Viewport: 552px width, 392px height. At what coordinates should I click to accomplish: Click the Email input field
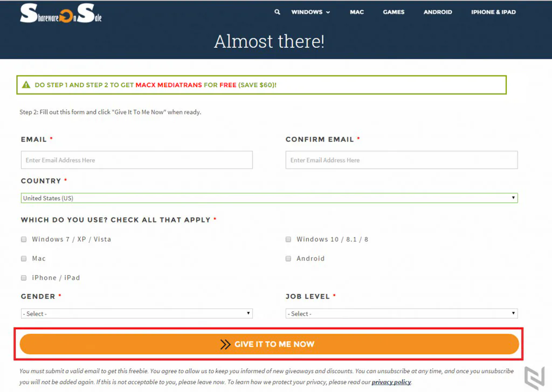coord(136,160)
